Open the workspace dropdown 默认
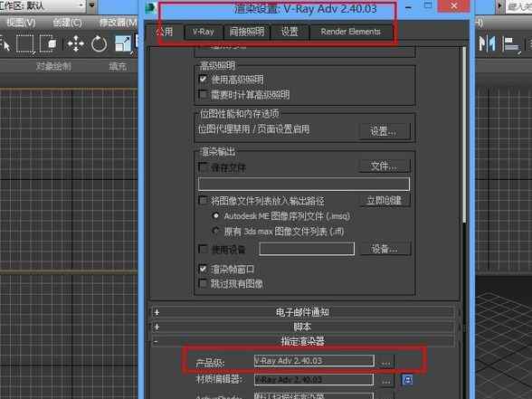Image resolution: width=532 pixels, height=399 pixels. [43, 5]
